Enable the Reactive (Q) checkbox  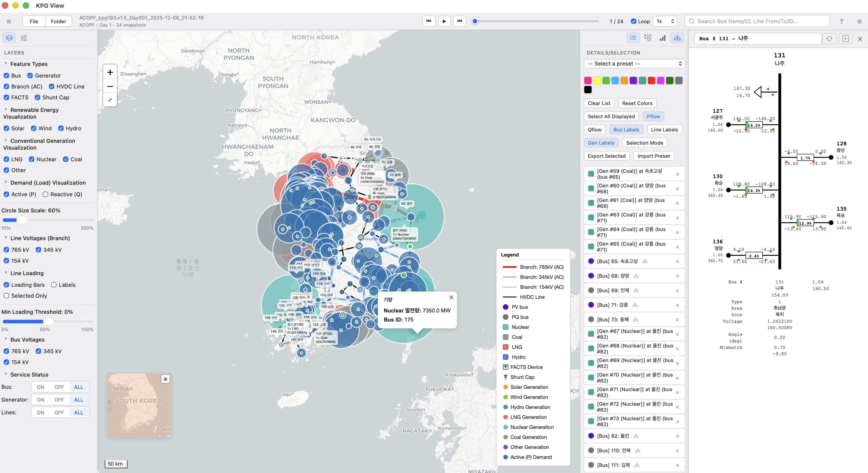(x=45, y=194)
